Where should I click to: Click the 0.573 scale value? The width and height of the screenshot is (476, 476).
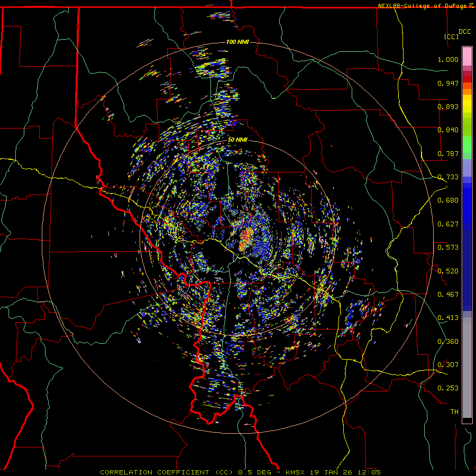click(448, 248)
